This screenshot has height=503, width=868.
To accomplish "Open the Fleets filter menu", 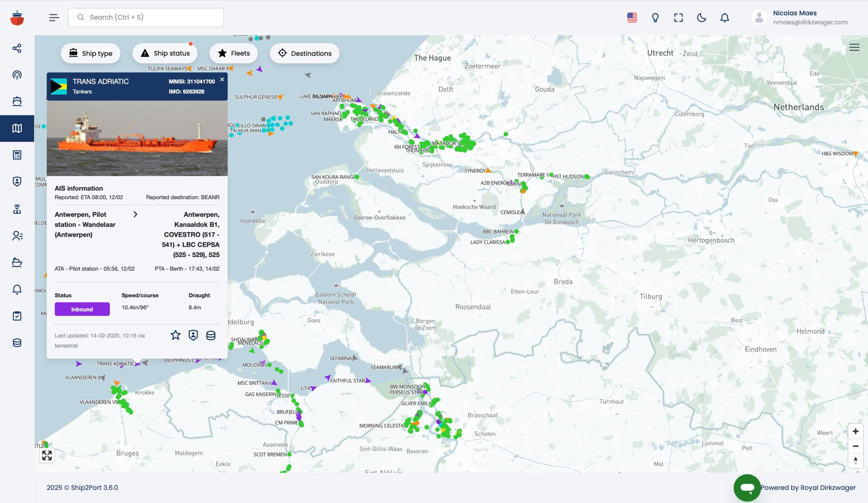I will pyautogui.click(x=234, y=53).
